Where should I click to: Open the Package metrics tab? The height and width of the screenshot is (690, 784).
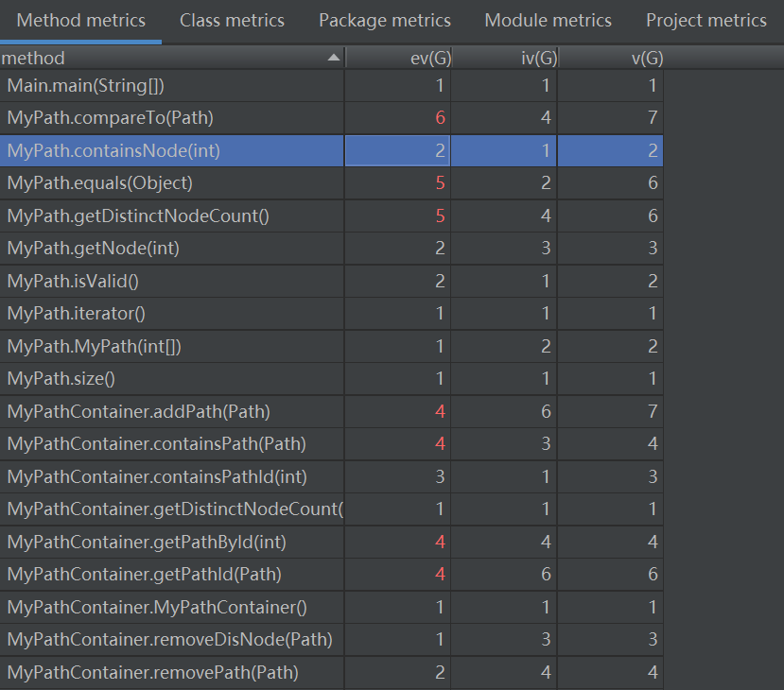click(385, 21)
